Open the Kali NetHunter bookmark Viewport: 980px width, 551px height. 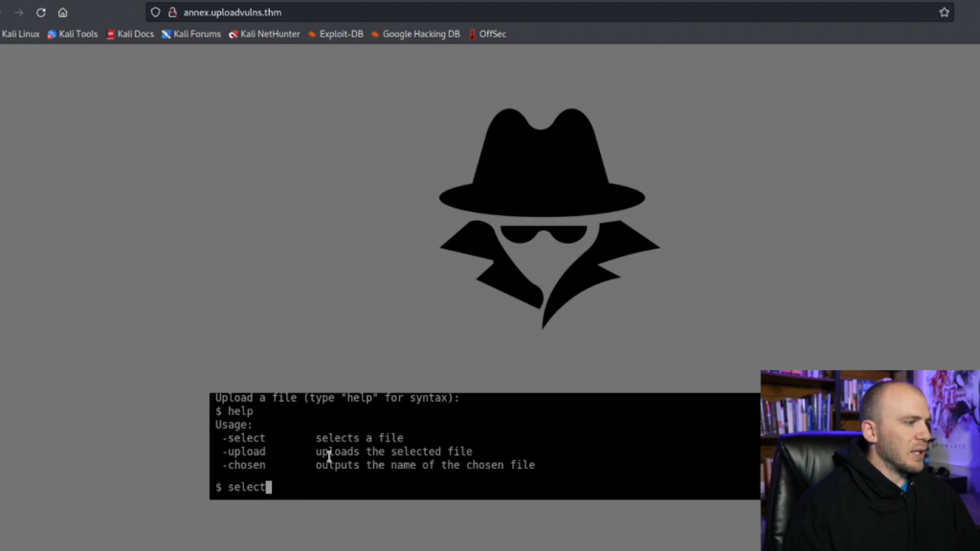tap(264, 33)
